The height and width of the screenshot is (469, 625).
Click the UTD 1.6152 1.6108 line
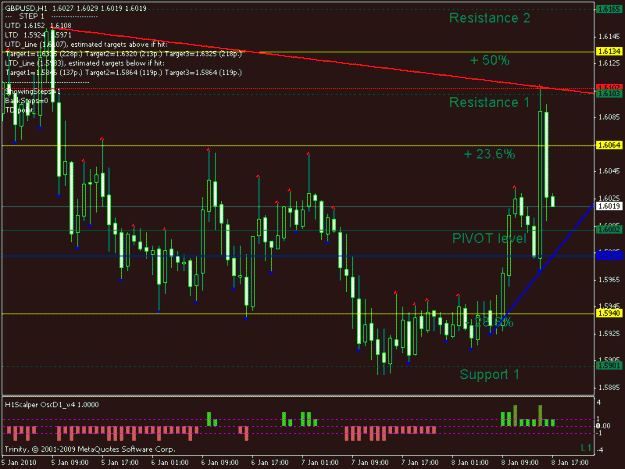pyautogui.click(x=38, y=26)
